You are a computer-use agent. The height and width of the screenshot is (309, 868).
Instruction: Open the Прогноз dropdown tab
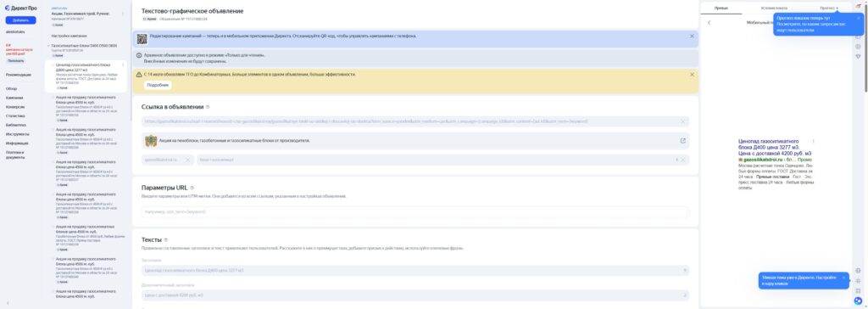829,8
